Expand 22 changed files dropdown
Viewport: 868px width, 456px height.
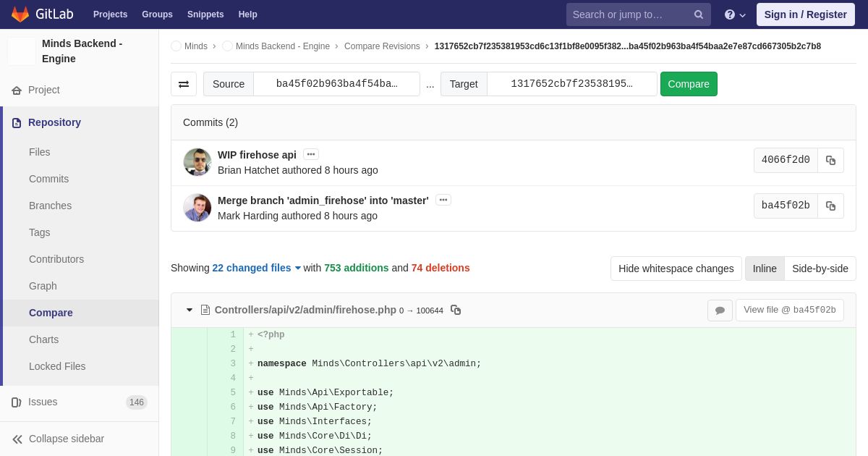[256, 268]
